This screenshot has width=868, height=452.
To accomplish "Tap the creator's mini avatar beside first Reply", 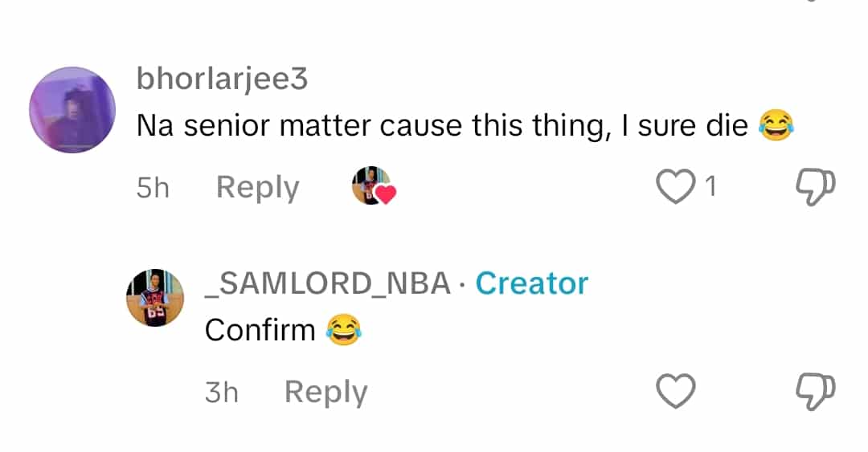I will (x=370, y=185).
